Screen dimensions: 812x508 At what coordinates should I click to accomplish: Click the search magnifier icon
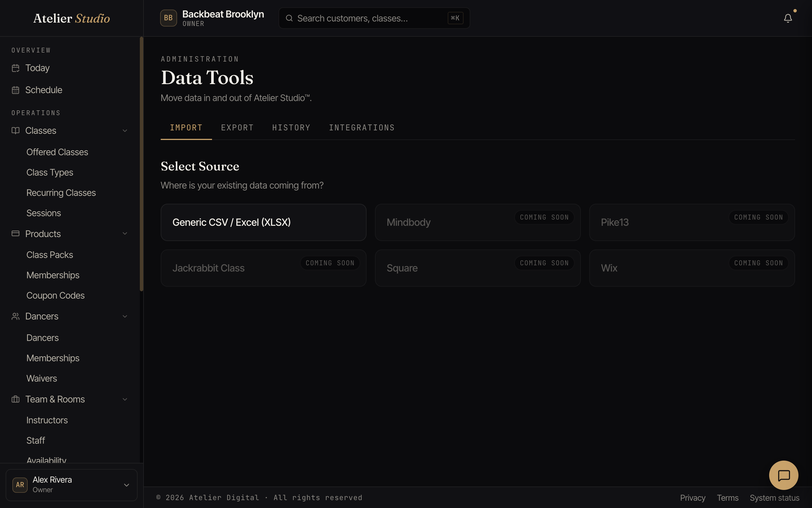coord(289,18)
